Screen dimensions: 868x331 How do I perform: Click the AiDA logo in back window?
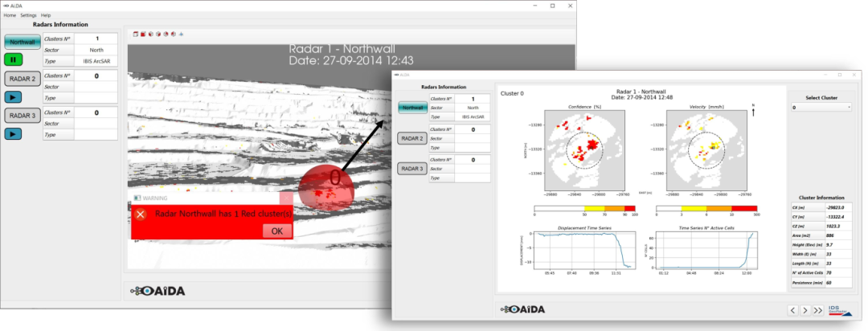click(158, 291)
